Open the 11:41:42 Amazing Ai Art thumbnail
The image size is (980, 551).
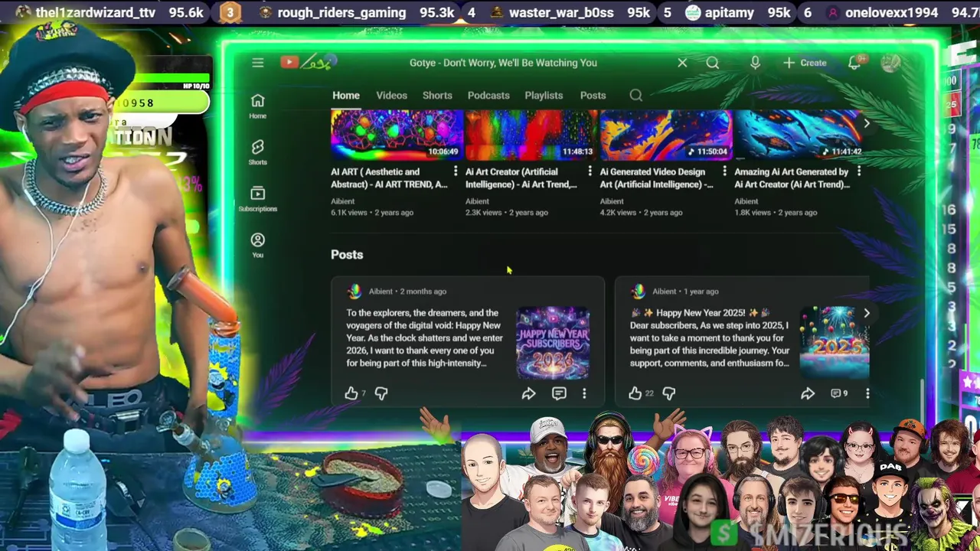pos(800,135)
